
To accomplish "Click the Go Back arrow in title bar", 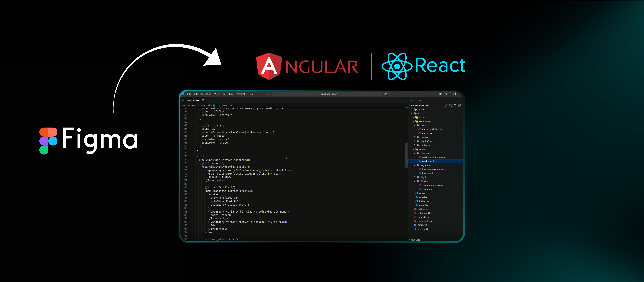I will point(263,94).
